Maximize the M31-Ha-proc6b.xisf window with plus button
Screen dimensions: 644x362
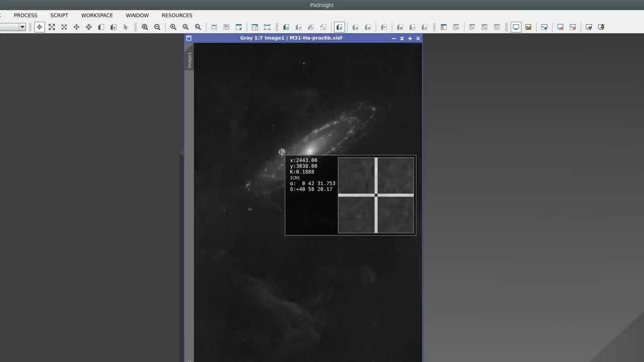click(x=410, y=38)
